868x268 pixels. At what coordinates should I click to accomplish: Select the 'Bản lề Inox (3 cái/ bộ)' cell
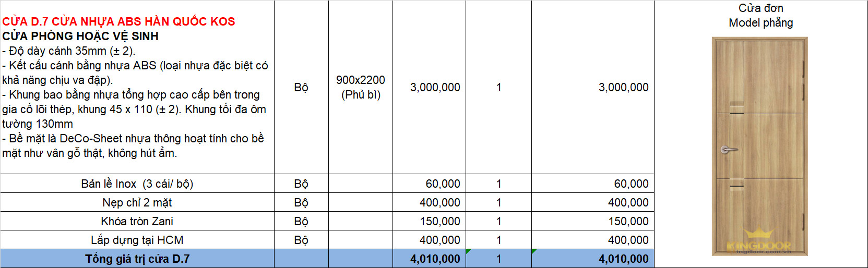coord(137,184)
